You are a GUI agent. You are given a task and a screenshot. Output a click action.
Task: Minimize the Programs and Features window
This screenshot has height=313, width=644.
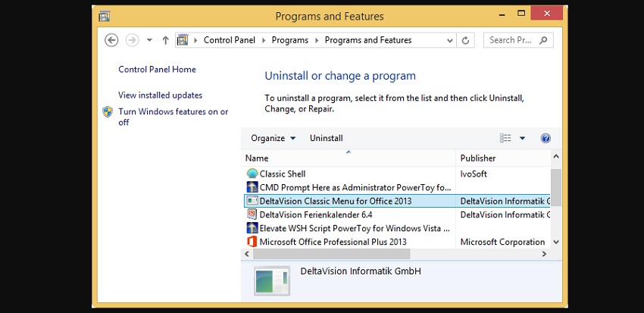(502, 14)
